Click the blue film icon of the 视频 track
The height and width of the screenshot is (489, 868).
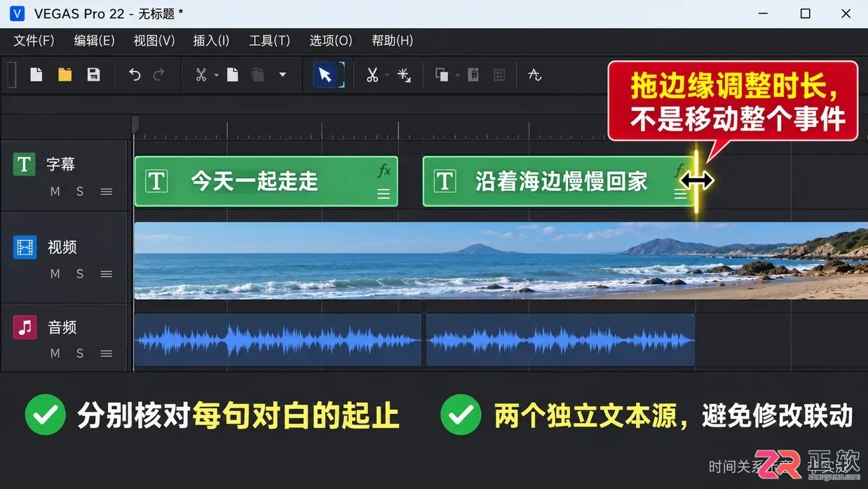pyautogui.click(x=25, y=247)
